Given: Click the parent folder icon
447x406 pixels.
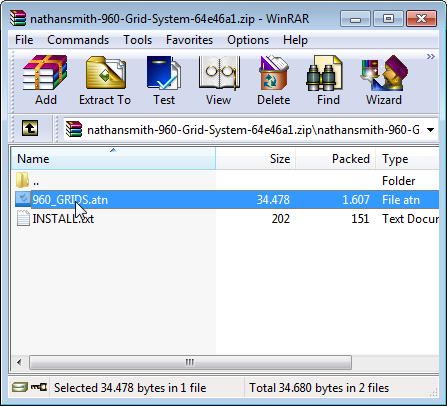Looking at the screenshot, I should (22, 180).
